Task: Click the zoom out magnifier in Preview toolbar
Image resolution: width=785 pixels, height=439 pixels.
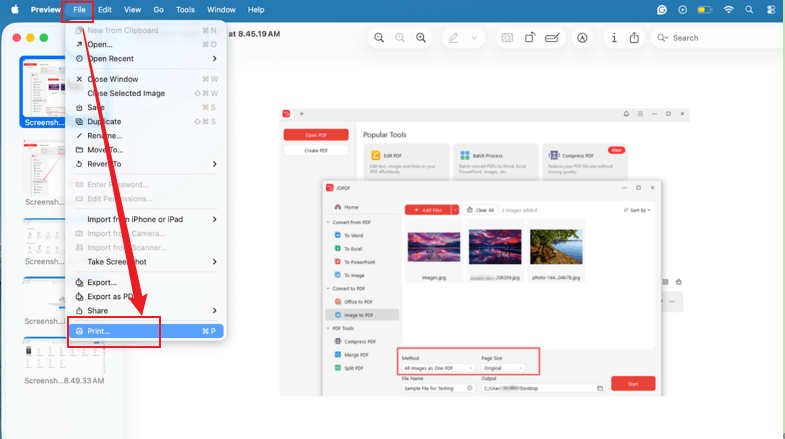Action: 379,38
